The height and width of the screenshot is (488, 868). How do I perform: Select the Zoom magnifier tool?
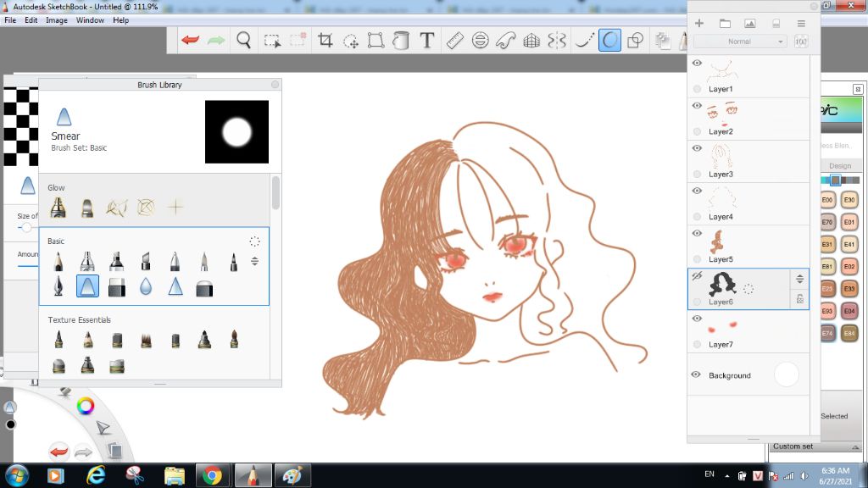[x=243, y=40]
